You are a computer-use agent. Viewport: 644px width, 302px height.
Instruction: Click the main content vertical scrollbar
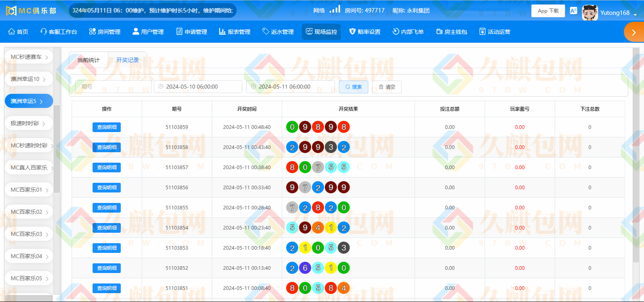click(636, 155)
